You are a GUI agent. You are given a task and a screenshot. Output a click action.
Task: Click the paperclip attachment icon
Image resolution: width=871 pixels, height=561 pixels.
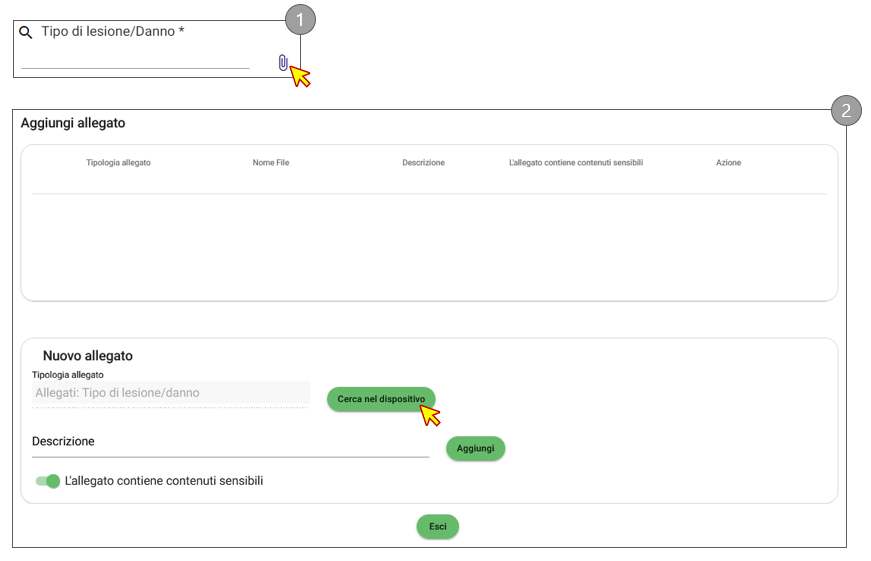tap(283, 63)
